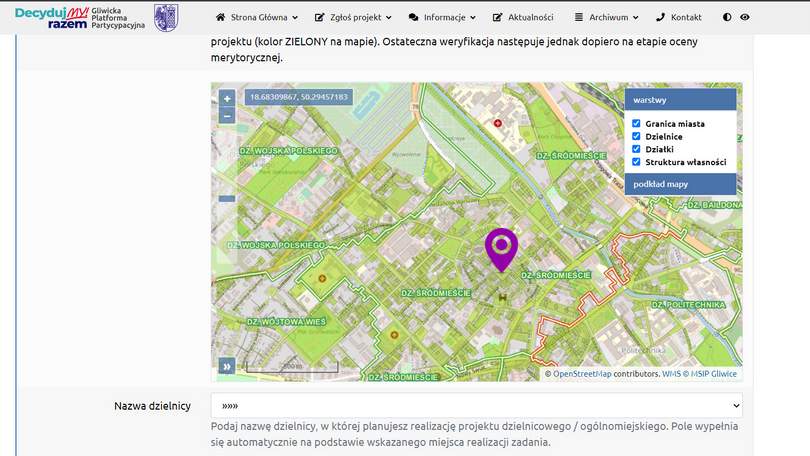Toggle the Dzielnice layer checkbox
The width and height of the screenshot is (810, 456).
pyautogui.click(x=636, y=136)
